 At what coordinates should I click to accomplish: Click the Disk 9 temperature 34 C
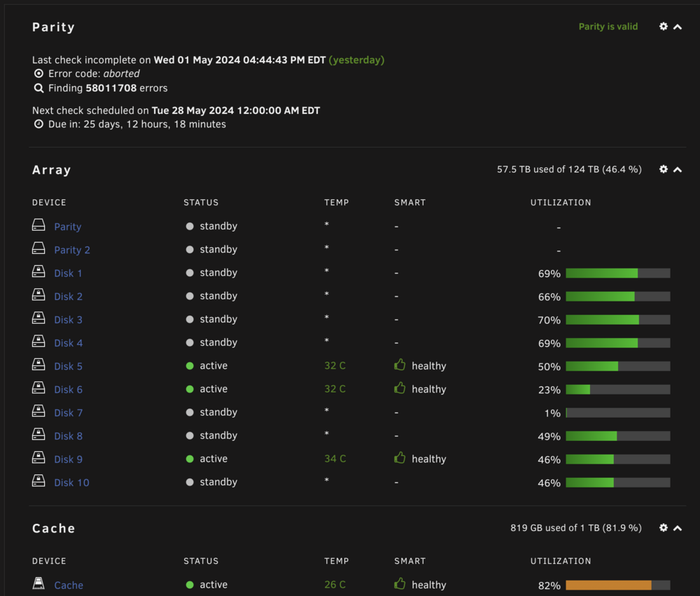tap(335, 459)
